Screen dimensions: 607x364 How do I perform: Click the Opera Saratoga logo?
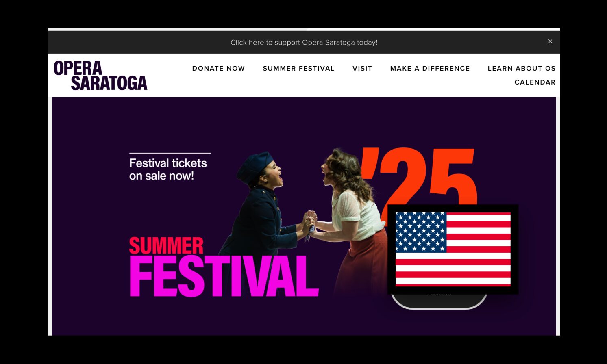[x=100, y=75]
